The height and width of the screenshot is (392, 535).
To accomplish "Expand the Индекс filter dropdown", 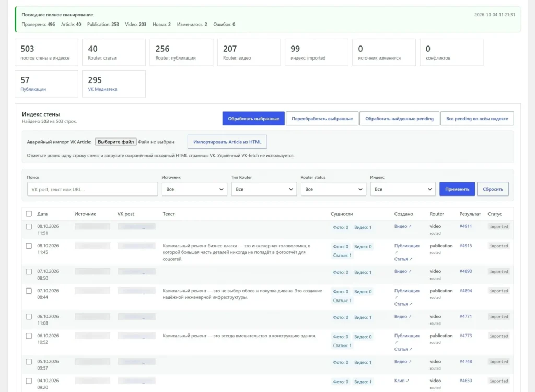I will pos(403,189).
